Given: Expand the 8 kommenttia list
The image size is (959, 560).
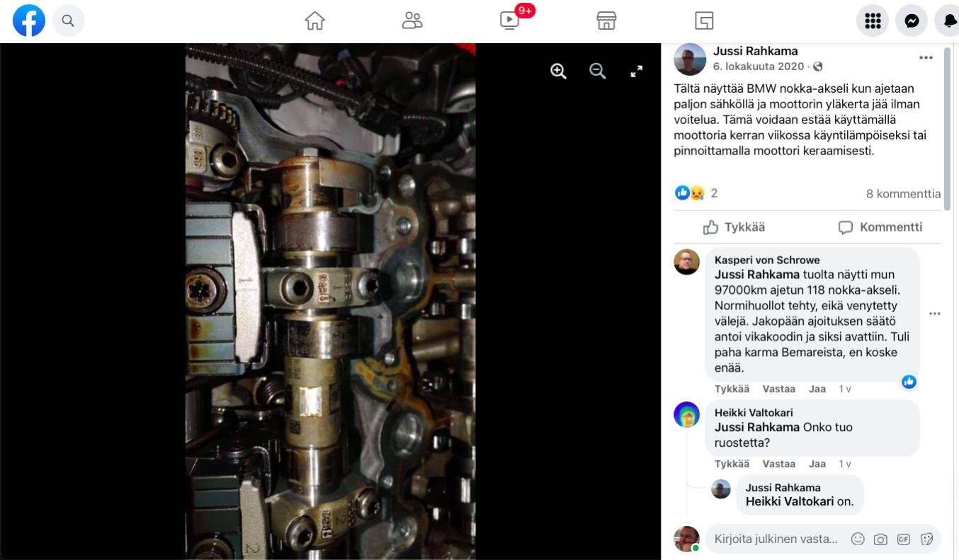Looking at the screenshot, I should click(x=903, y=194).
